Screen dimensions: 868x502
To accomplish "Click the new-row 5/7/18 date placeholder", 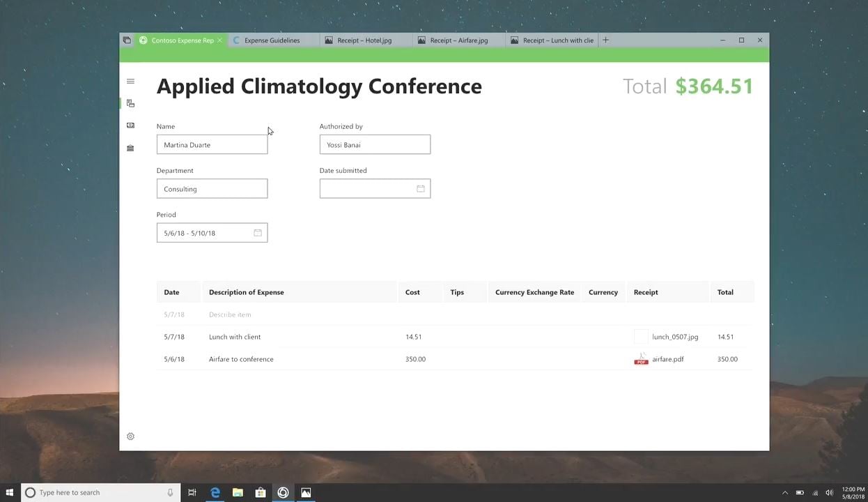I will (x=174, y=314).
